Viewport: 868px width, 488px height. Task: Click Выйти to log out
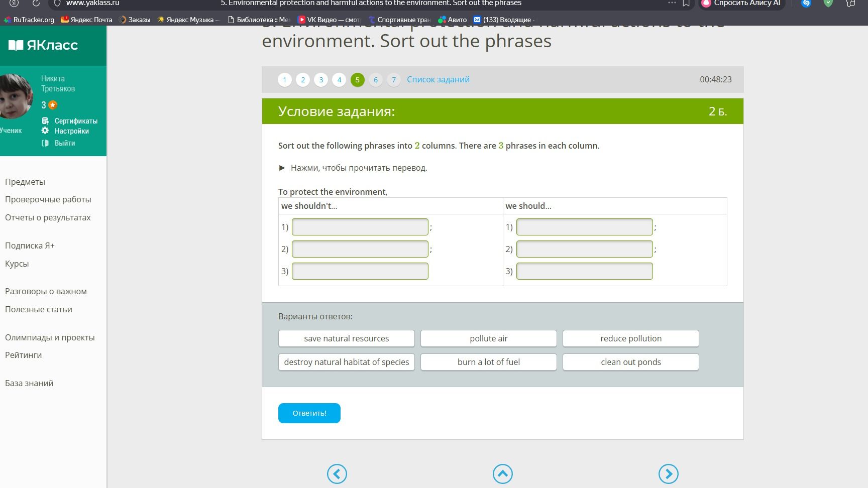58,143
